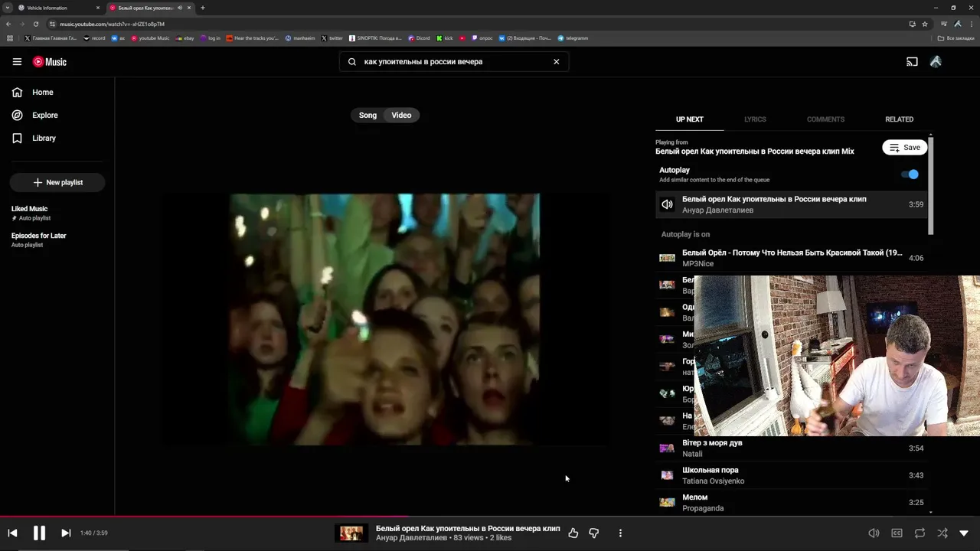Play Мелом by Propaganda
The image size is (980, 551).
pyautogui.click(x=792, y=503)
